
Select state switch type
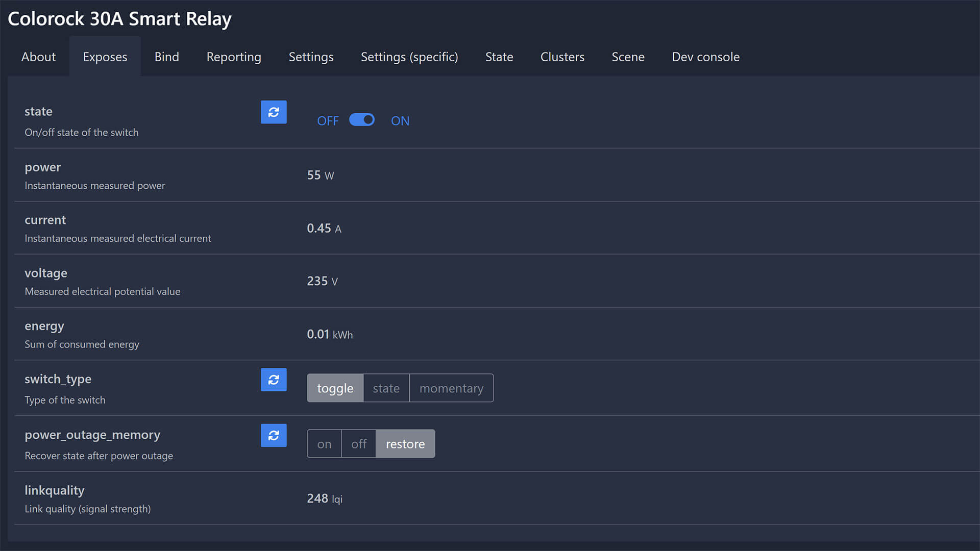pos(386,388)
